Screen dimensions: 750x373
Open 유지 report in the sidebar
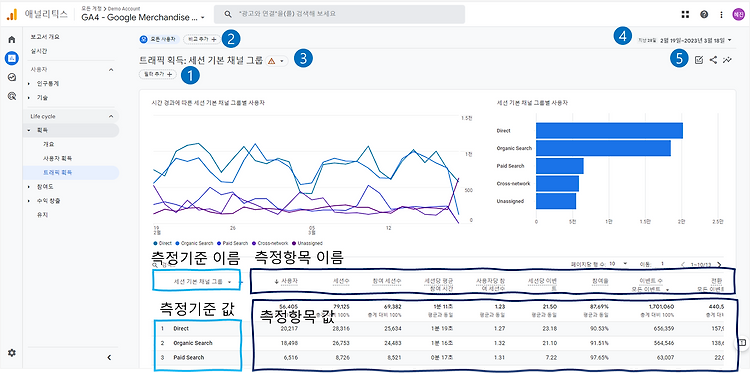[43, 215]
